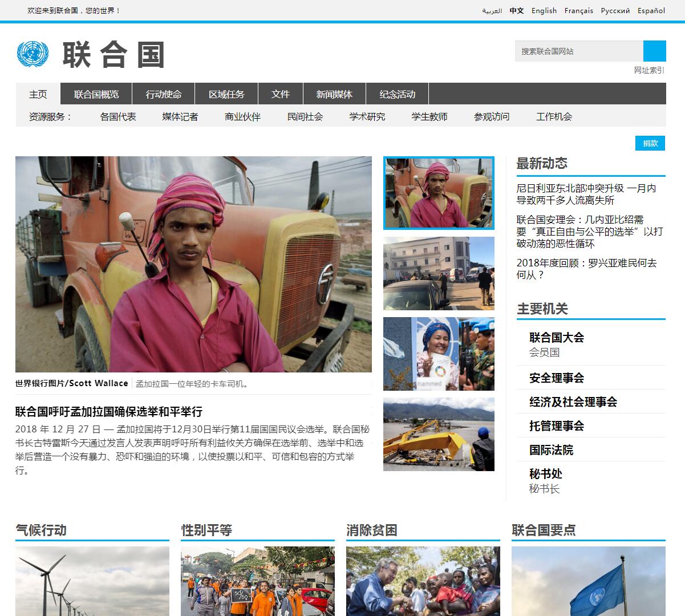Switch language to Français
This screenshot has width=685, height=616.
click(579, 10)
